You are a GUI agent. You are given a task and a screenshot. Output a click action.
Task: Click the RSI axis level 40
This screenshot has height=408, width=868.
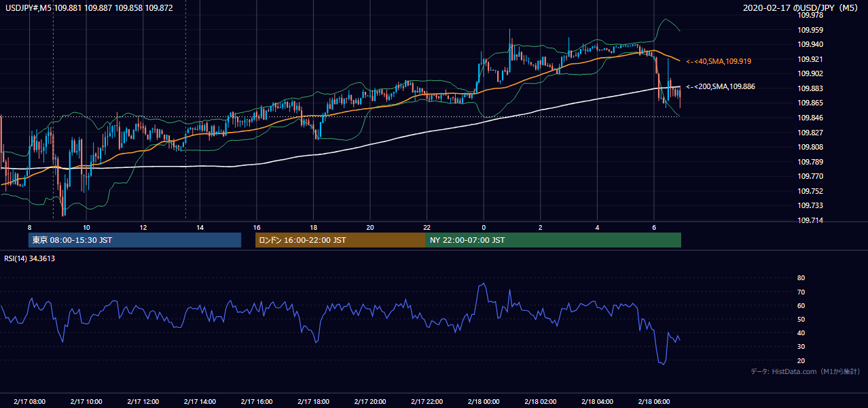(x=801, y=333)
